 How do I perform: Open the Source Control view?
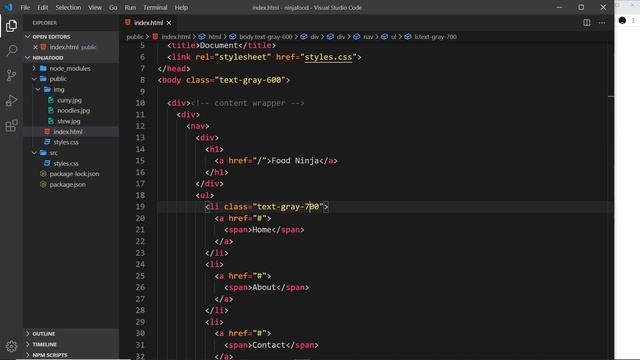coord(11,75)
